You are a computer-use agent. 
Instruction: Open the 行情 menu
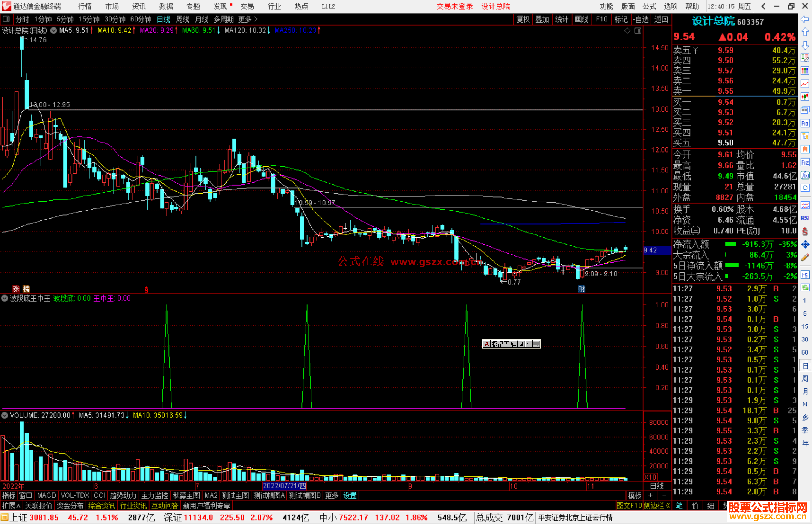pos(85,6)
